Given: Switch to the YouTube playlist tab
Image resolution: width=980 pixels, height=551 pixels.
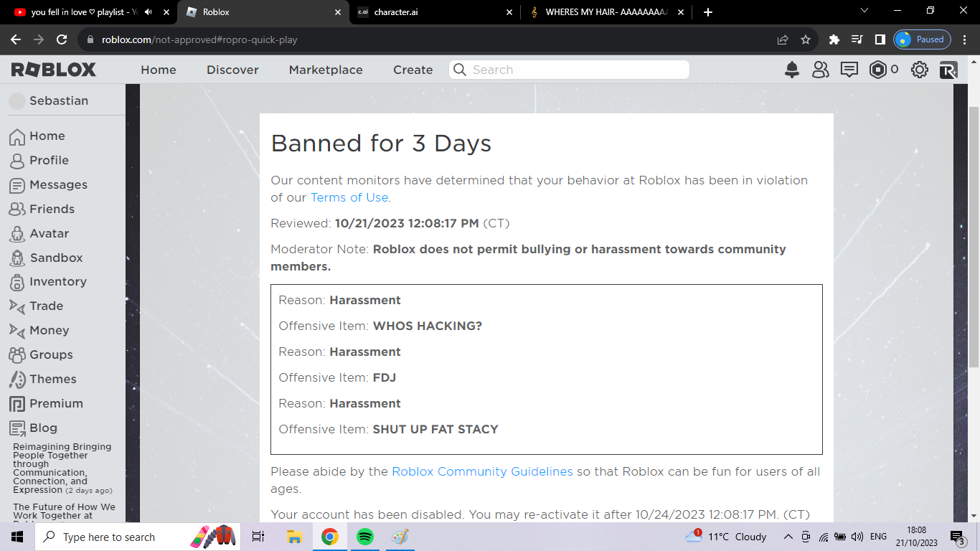Looking at the screenshot, I should tap(83, 12).
